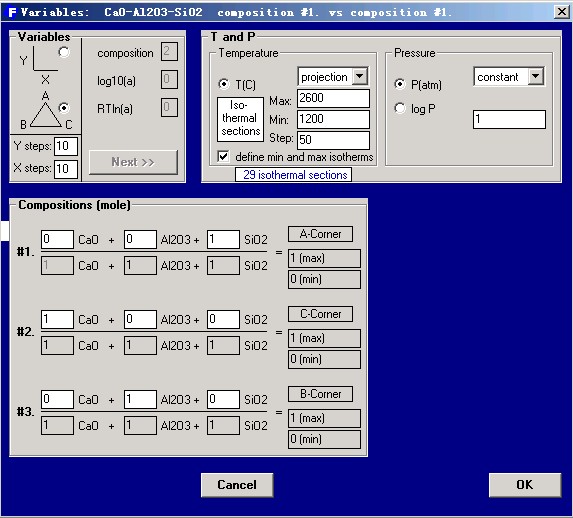Screen dimensions: 573x518
Task: Click composition #3 SiO2 denominator field
Action: [223, 425]
